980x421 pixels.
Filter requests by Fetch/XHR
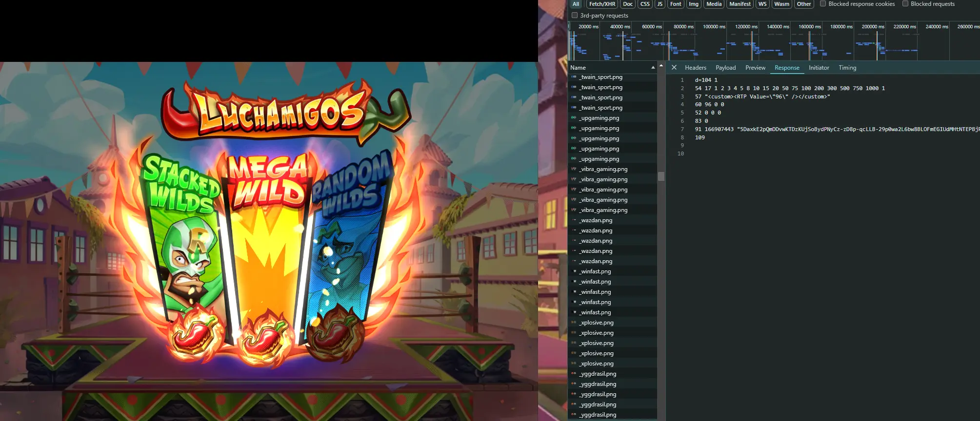(602, 4)
